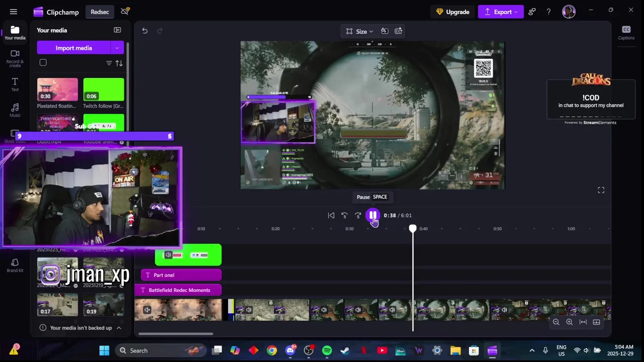Click the timeline playhead handle
Image resolution: width=644 pixels, height=362 pixels.
pos(413,229)
